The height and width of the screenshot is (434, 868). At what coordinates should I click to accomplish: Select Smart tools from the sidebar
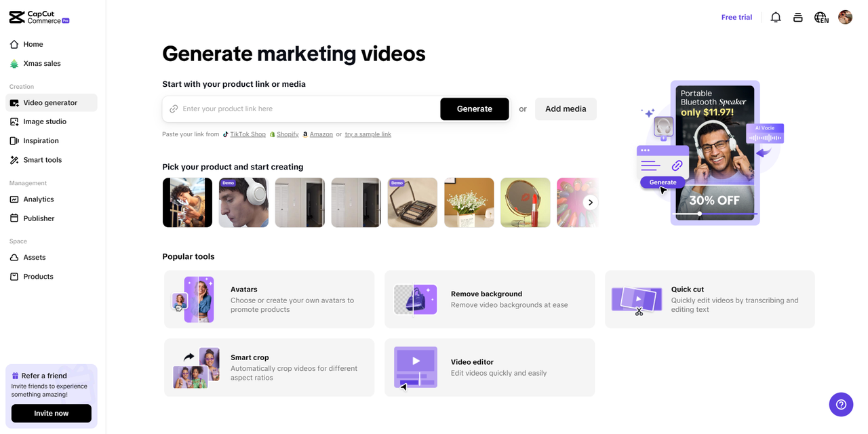42,160
